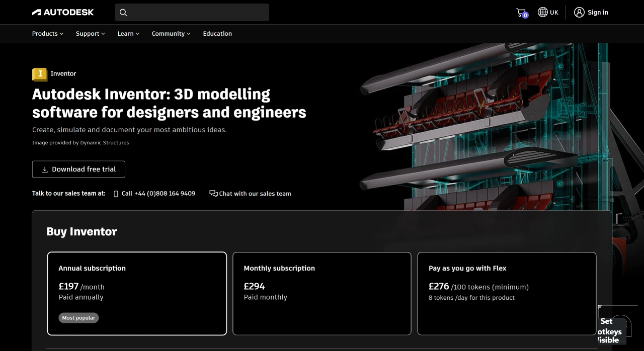Click the phone icon beside Call
Screen dimensions: 644x351
pyautogui.click(x=116, y=194)
